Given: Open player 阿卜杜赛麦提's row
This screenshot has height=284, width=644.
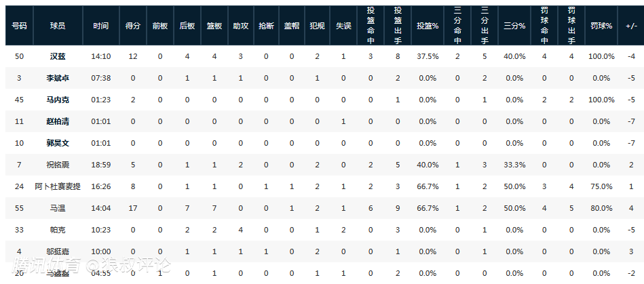Looking at the screenshot, I should (58, 186).
